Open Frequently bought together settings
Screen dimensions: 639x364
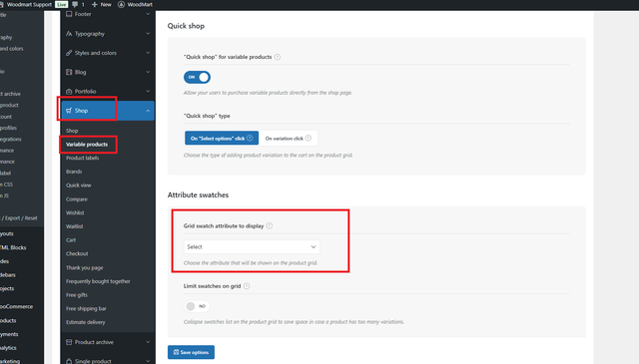click(98, 281)
